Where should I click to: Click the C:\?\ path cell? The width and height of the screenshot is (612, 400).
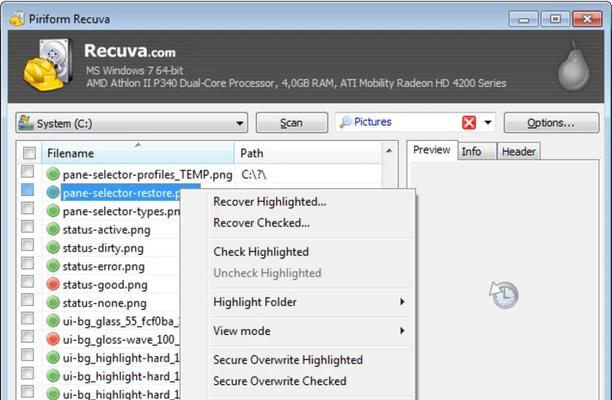254,174
